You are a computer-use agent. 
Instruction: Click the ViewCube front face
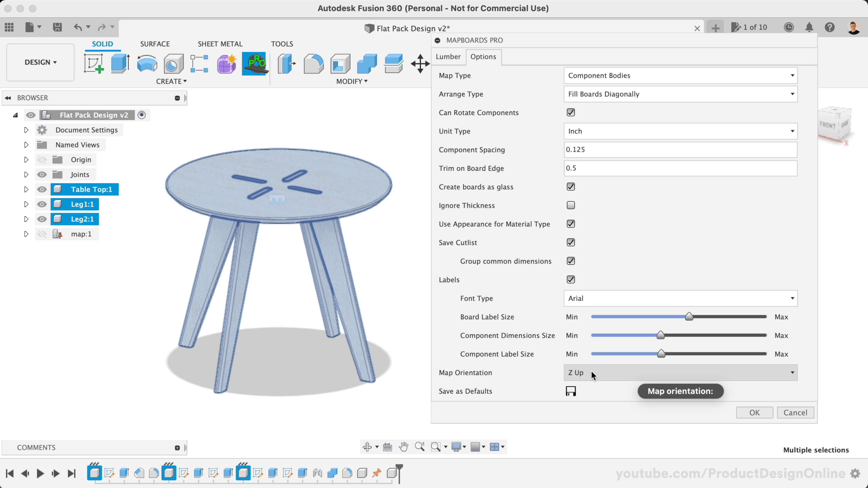click(x=828, y=125)
